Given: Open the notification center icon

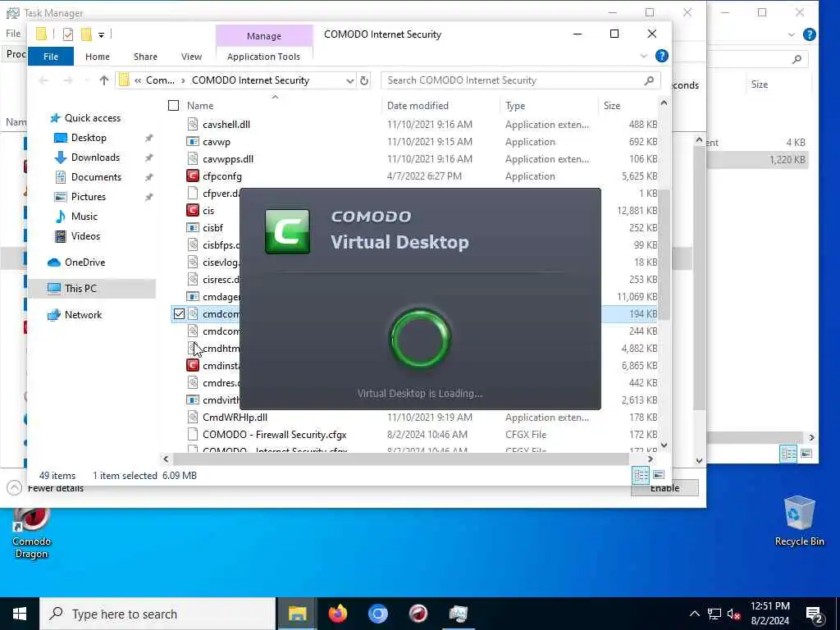Looking at the screenshot, I should click(x=815, y=614).
